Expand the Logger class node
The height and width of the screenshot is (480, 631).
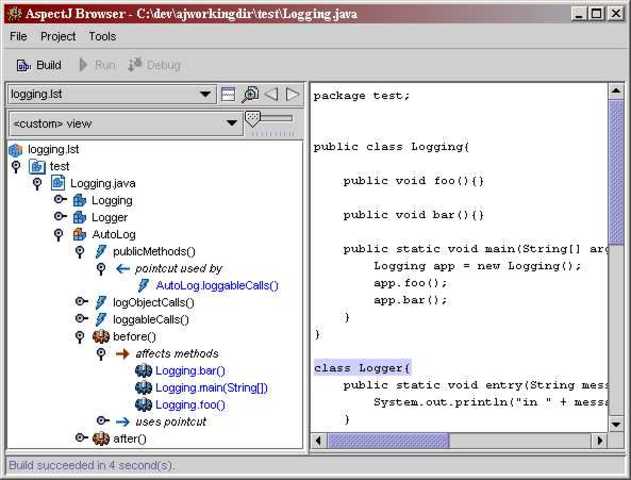tap(60, 216)
